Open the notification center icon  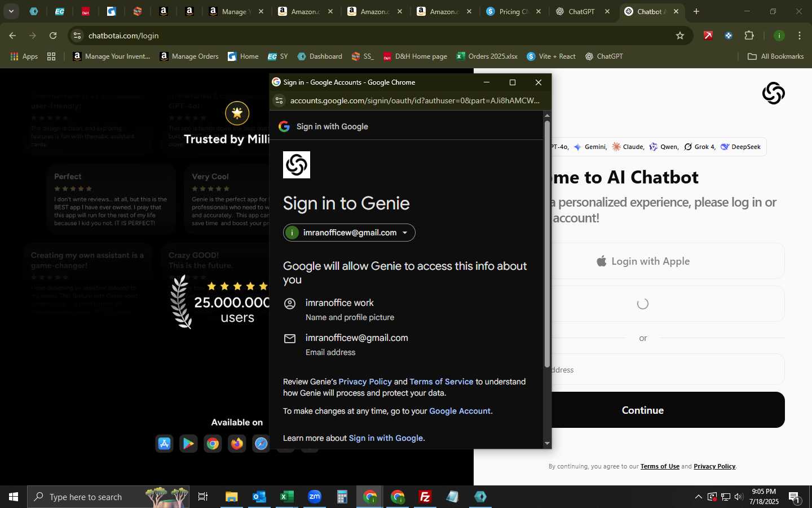794,497
